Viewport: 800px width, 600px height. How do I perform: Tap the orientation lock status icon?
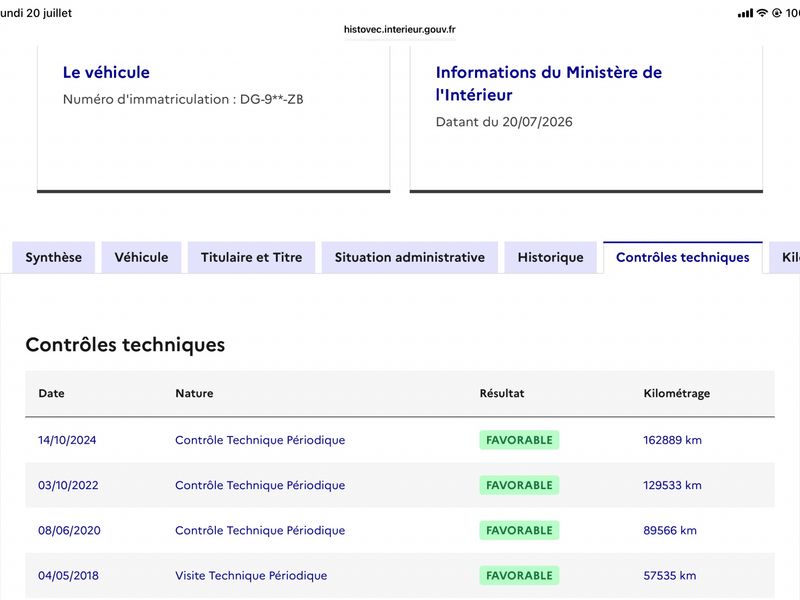[x=777, y=13]
